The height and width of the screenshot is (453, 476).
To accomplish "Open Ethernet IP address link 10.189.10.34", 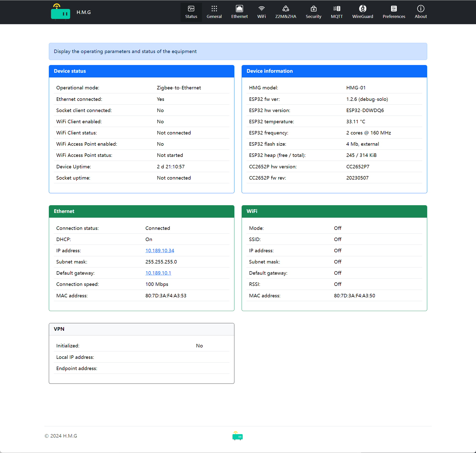I will pos(160,251).
